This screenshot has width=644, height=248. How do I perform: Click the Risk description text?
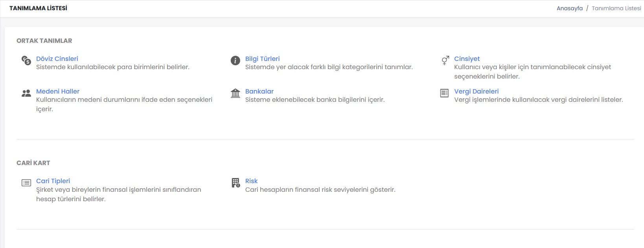pos(320,190)
